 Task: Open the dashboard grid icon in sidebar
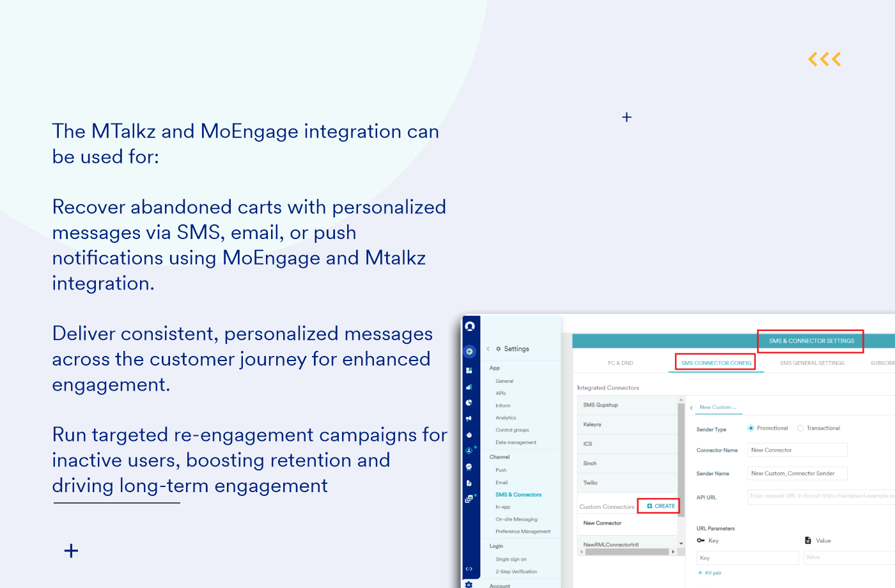(x=469, y=371)
